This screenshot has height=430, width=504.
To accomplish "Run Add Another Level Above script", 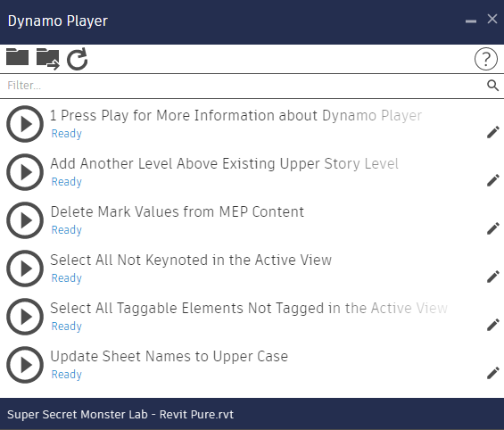I will point(25,172).
